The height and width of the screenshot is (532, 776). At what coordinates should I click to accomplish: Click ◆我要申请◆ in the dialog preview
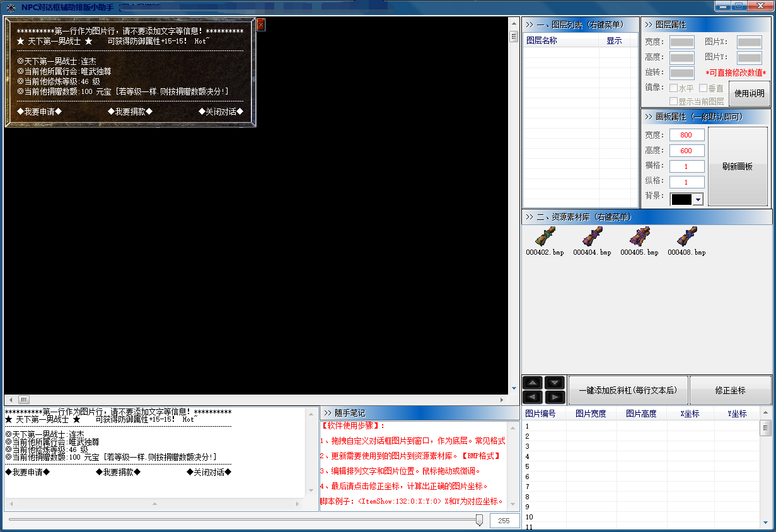point(40,112)
